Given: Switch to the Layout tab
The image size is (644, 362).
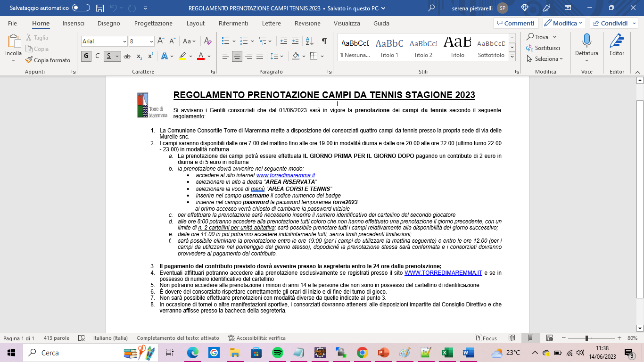Looking at the screenshot, I should point(195,23).
